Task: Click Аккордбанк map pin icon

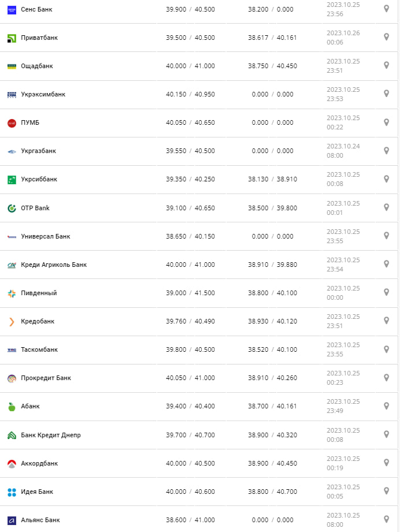Action: (x=386, y=463)
